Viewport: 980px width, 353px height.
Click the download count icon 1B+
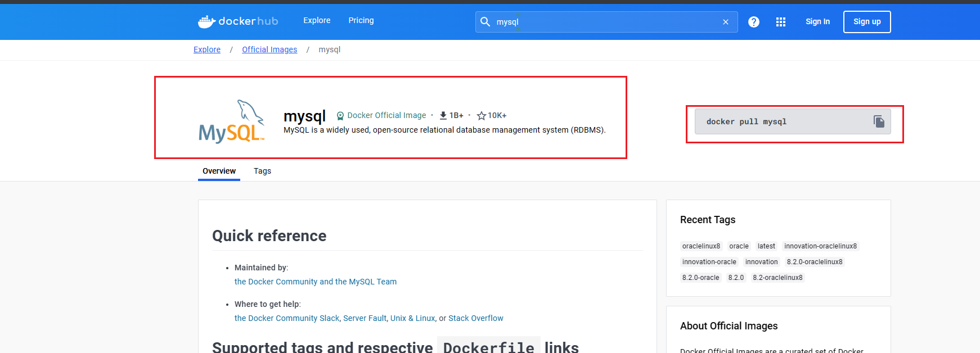point(443,115)
